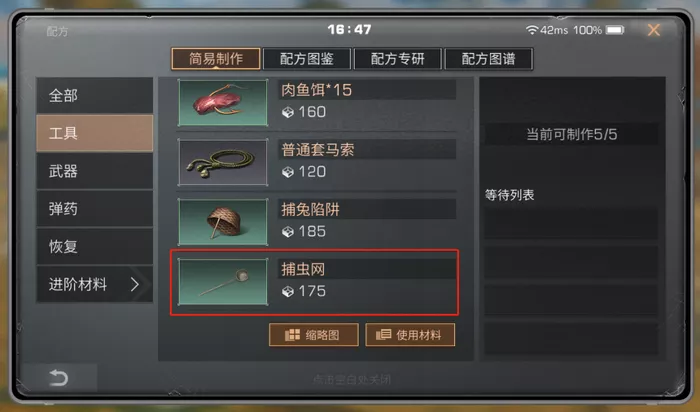700x412 pixels.
Task: Select the 恢复 category
Action: pyautogui.click(x=95, y=246)
